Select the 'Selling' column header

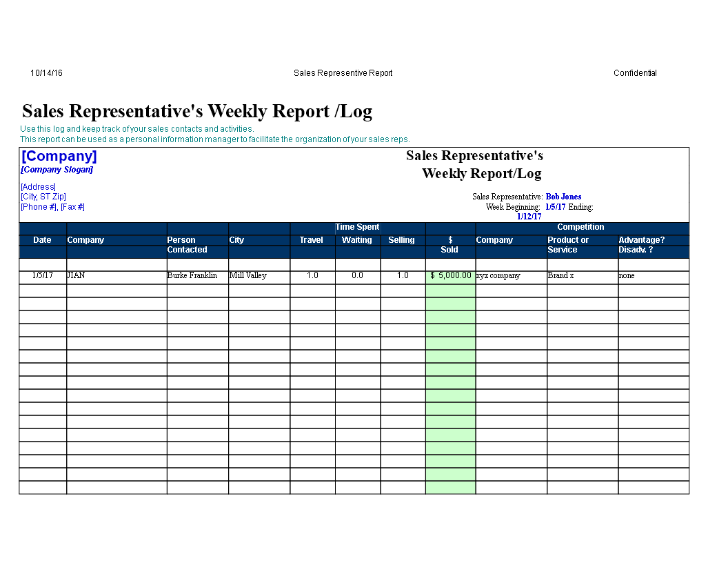point(402,239)
